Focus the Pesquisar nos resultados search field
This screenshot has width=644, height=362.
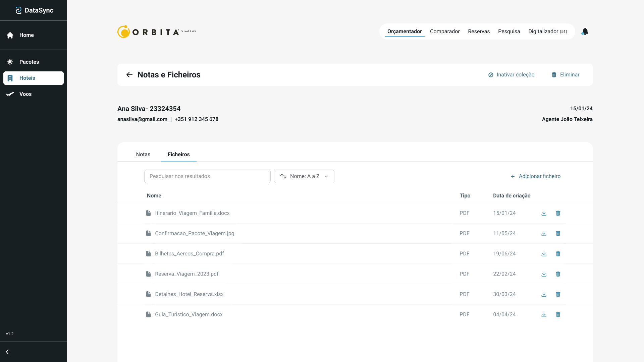point(207,176)
